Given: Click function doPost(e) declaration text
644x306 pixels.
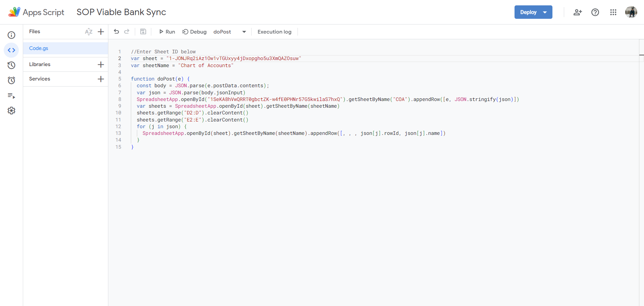Looking at the screenshot, I should [160, 79].
